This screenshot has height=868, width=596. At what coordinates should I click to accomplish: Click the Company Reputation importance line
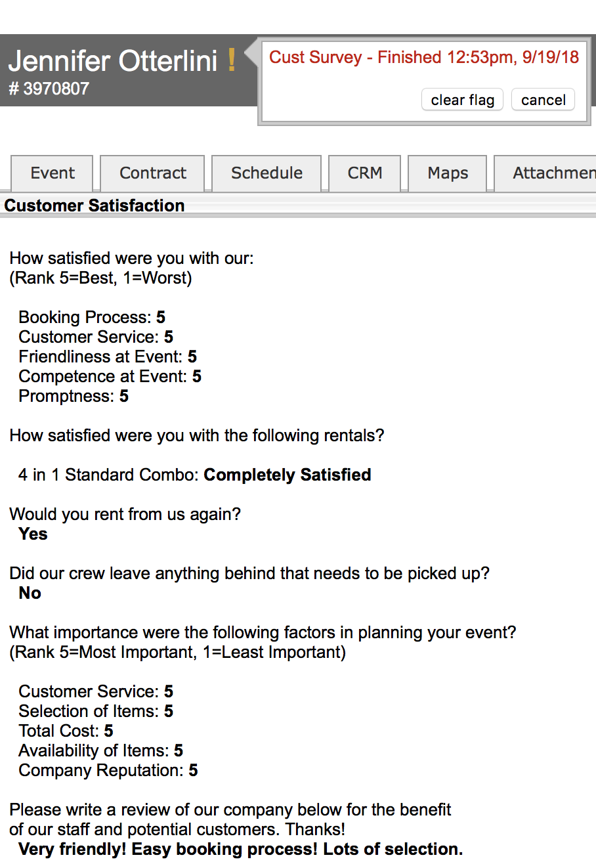108,770
